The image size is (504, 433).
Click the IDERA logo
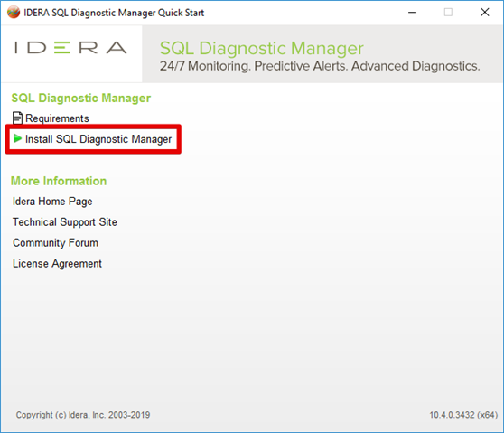70,48
